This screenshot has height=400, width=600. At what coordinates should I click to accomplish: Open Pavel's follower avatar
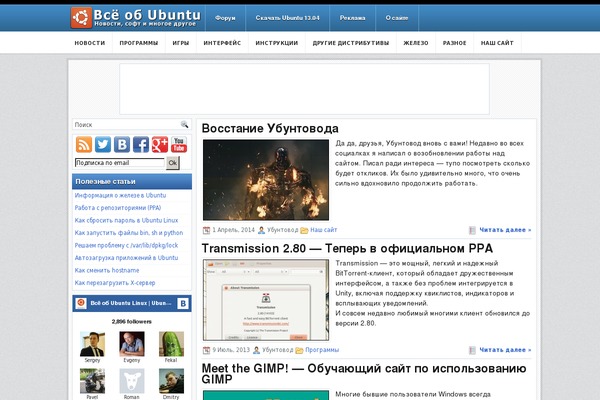92,381
